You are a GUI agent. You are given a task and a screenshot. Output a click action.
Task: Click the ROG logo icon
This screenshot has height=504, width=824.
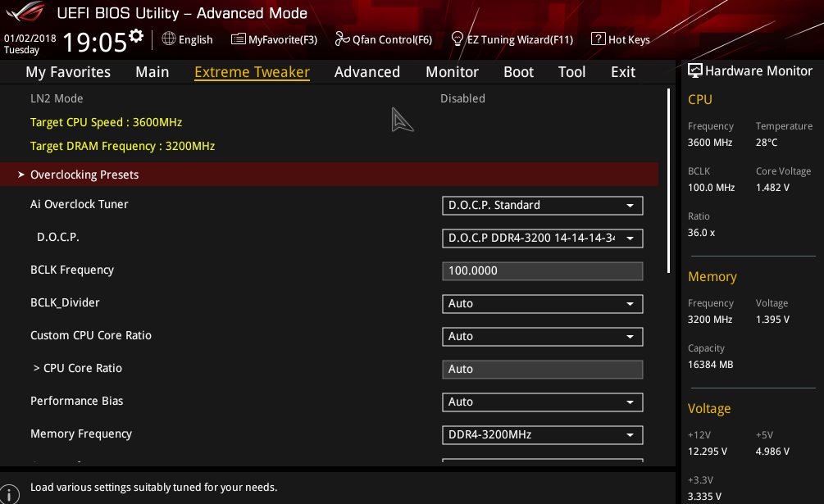pyautogui.click(x=25, y=11)
